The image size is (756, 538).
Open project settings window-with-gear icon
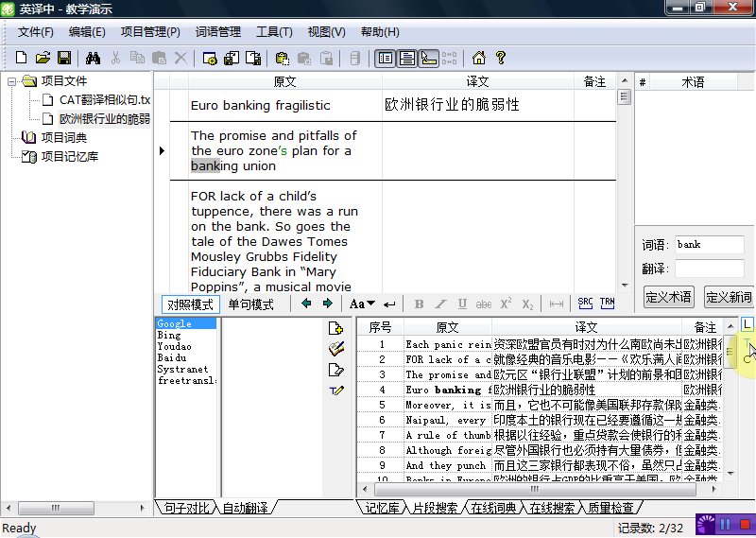(x=210, y=59)
